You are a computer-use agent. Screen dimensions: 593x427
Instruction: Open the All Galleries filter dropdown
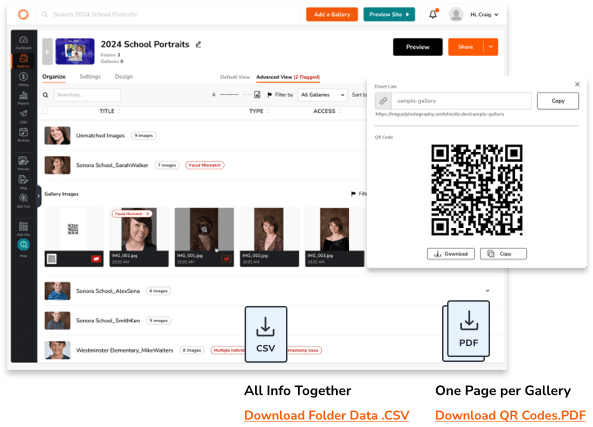click(323, 95)
